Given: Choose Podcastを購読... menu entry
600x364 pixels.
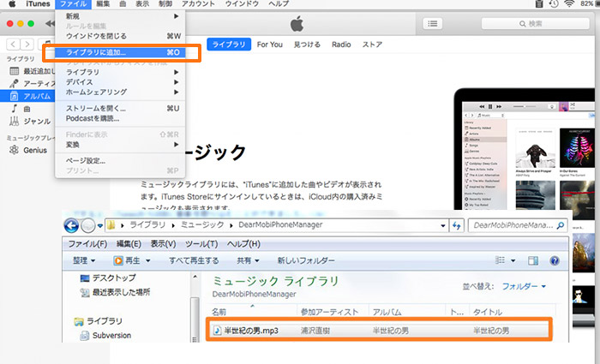Looking at the screenshot, I should click(121, 118).
